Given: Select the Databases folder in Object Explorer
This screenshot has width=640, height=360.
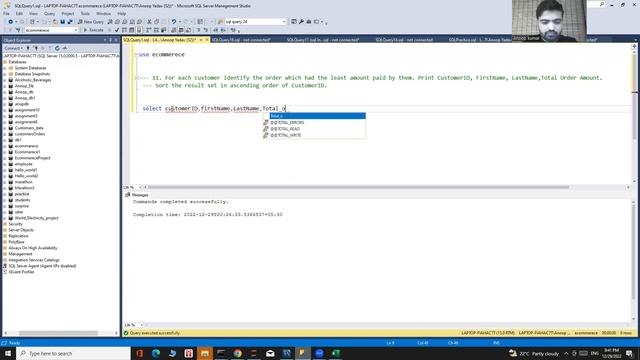Looking at the screenshot, I should tap(17, 62).
